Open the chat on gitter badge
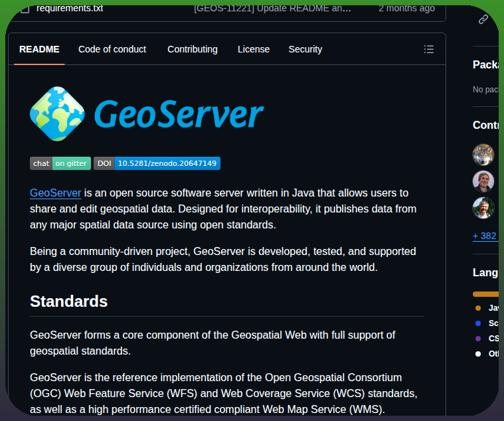 point(60,163)
